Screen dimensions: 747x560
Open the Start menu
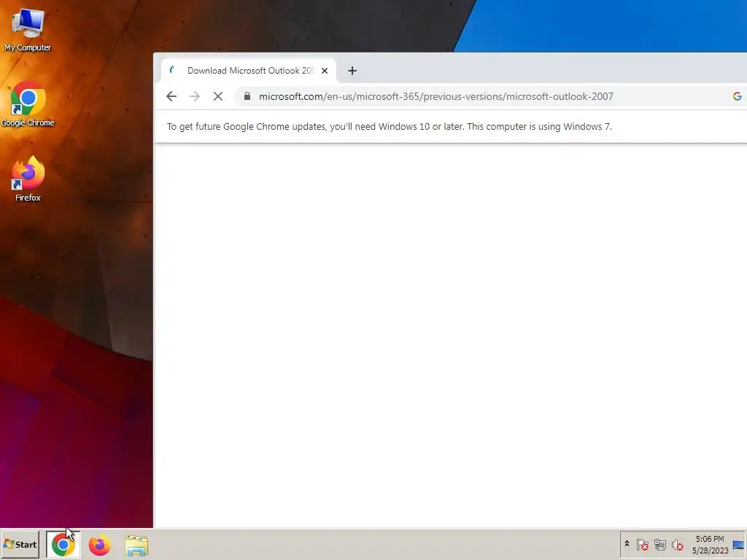[20, 544]
